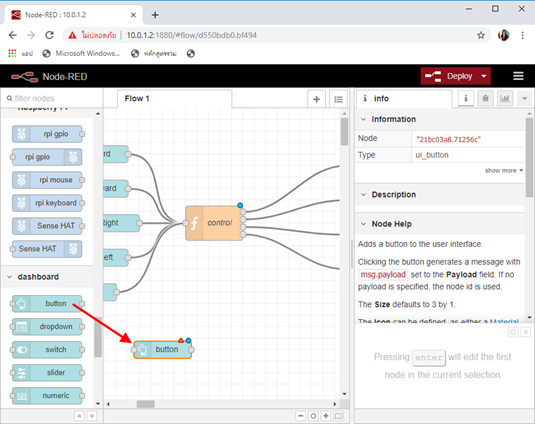The width and height of the screenshot is (535, 424).
Task: Open the debug messages sidebar tab
Action: [x=485, y=99]
